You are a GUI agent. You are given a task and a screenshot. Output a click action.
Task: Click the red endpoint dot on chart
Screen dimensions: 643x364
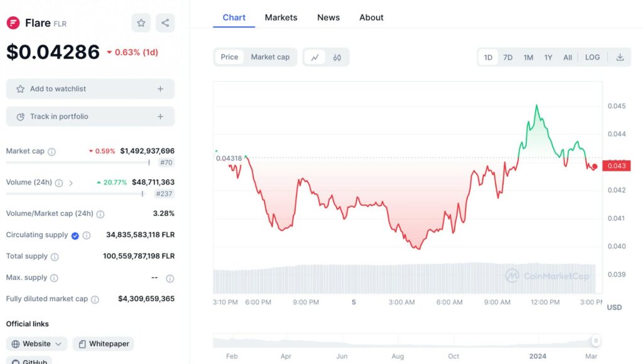coord(595,166)
